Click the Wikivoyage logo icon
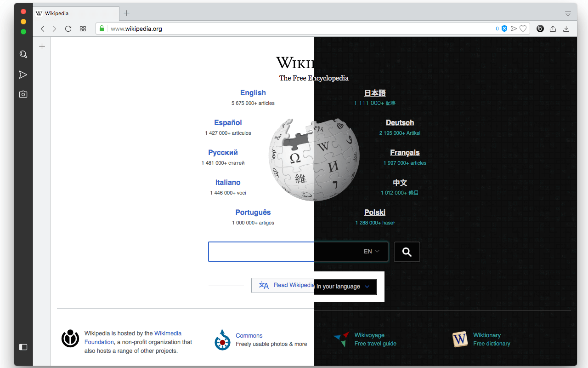Viewport: 588px width, 368px height. pyautogui.click(x=341, y=339)
